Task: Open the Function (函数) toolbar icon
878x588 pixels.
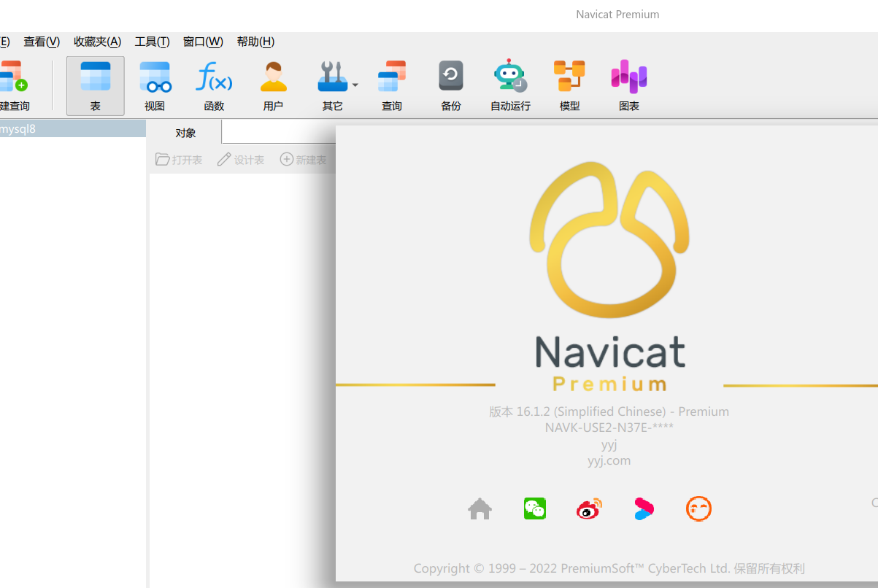Action: (x=214, y=86)
